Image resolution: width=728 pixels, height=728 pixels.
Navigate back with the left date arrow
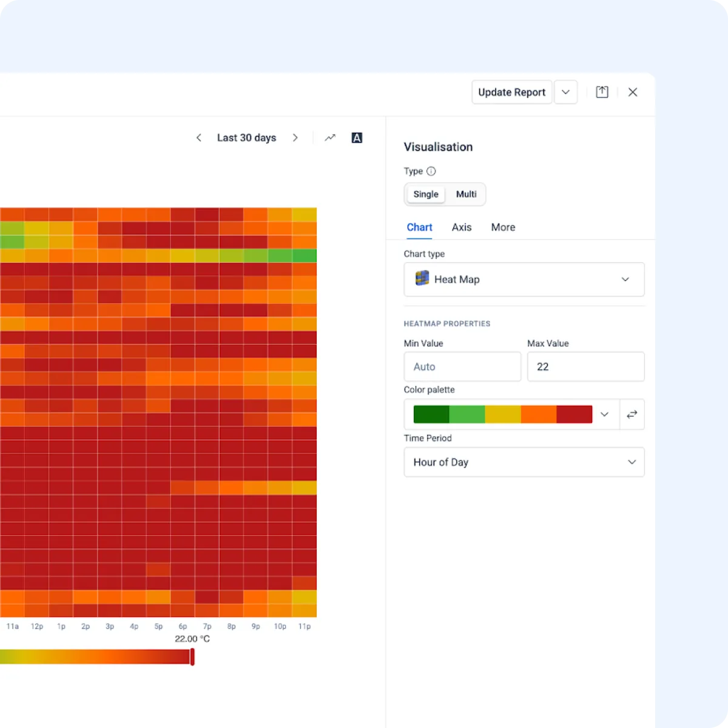(198, 138)
